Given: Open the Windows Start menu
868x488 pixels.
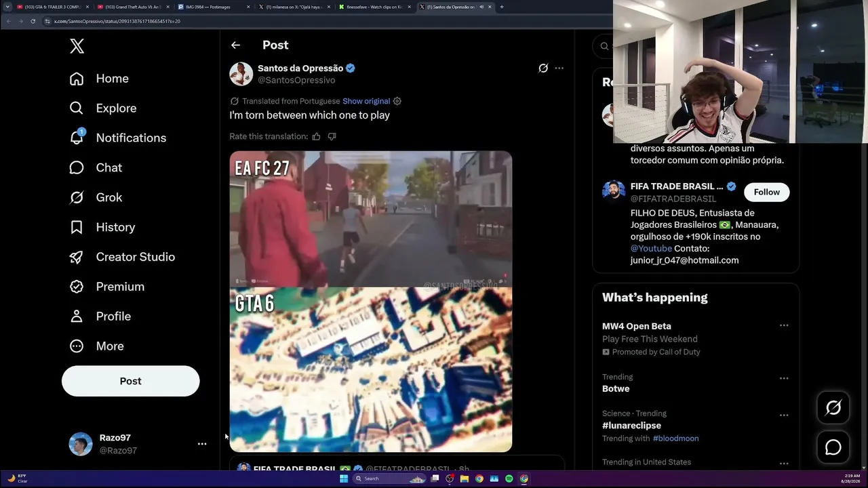Looking at the screenshot, I should click(344, 479).
